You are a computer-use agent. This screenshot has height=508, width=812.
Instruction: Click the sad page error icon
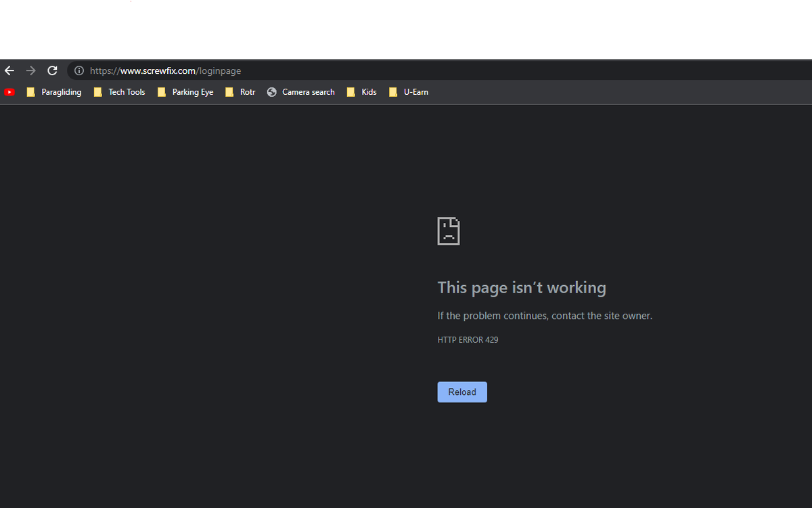click(x=449, y=231)
